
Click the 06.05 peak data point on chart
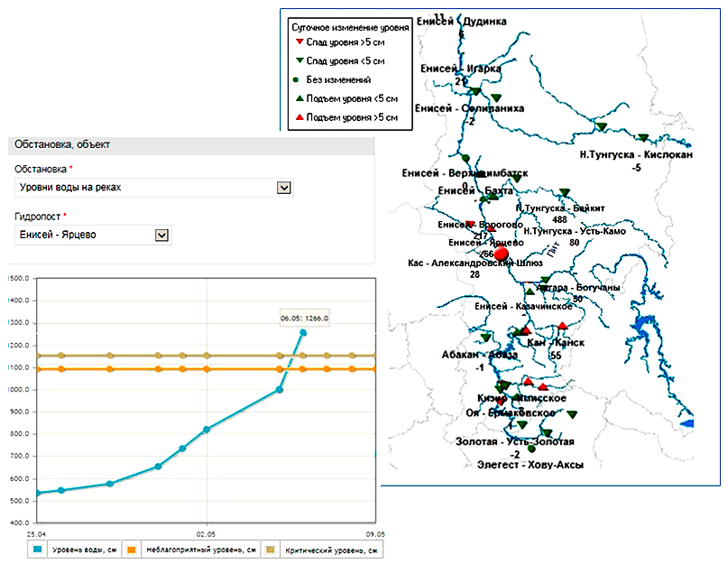pos(303,333)
